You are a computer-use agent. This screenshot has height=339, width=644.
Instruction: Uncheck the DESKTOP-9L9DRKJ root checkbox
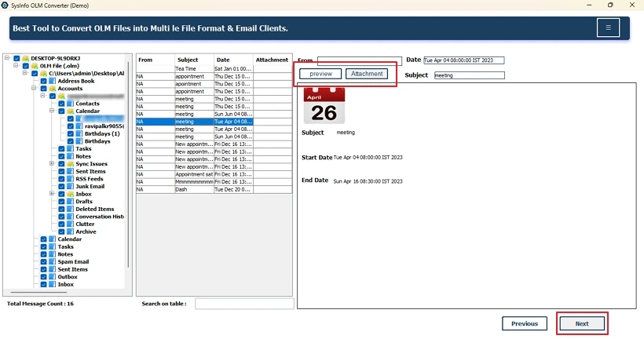[x=16, y=58]
